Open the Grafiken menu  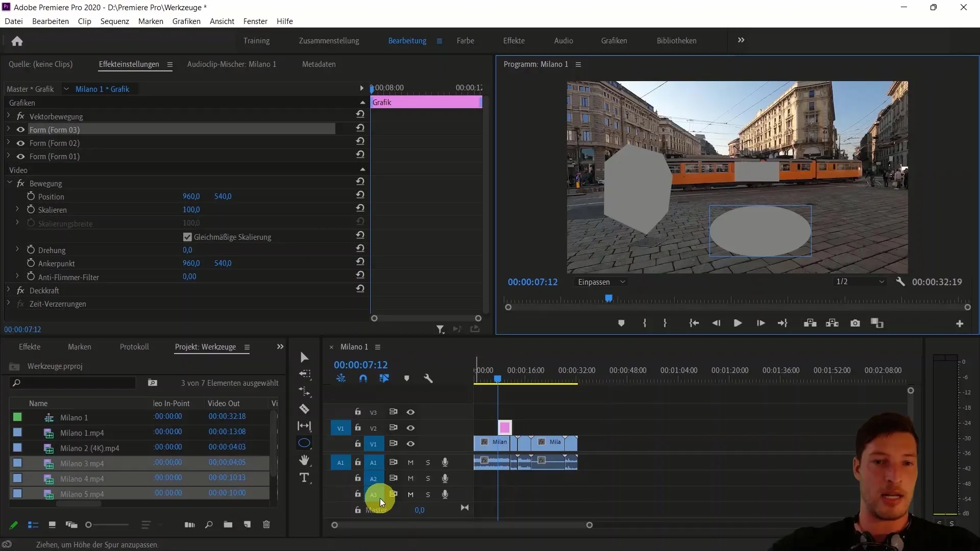(186, 21)
